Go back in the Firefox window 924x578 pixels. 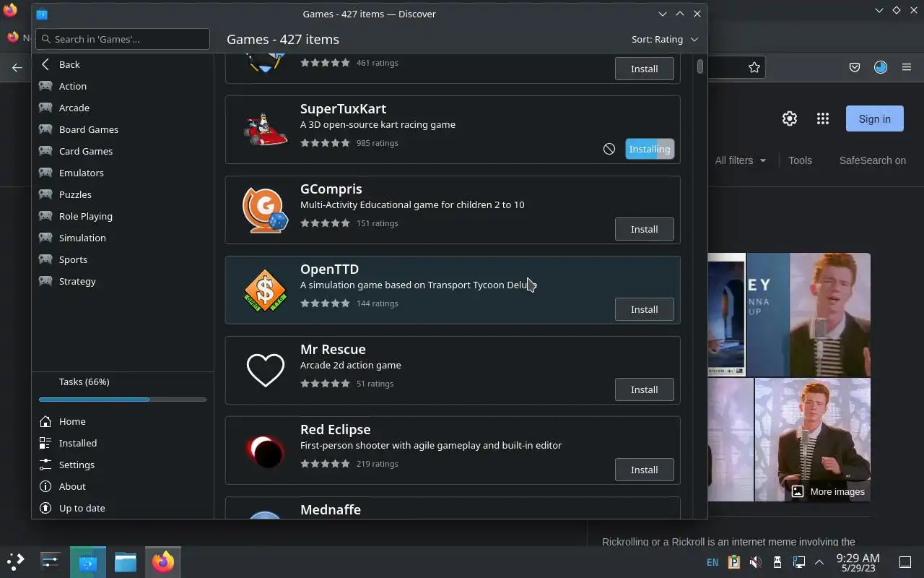click(17, 67)
